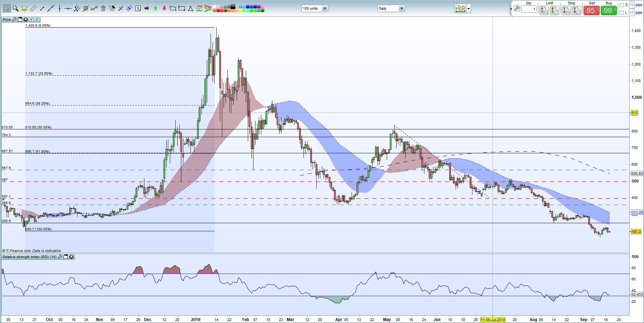This screenshot has height=323, width=644.
Task: Pick the white color swatch
Action: 215,7
